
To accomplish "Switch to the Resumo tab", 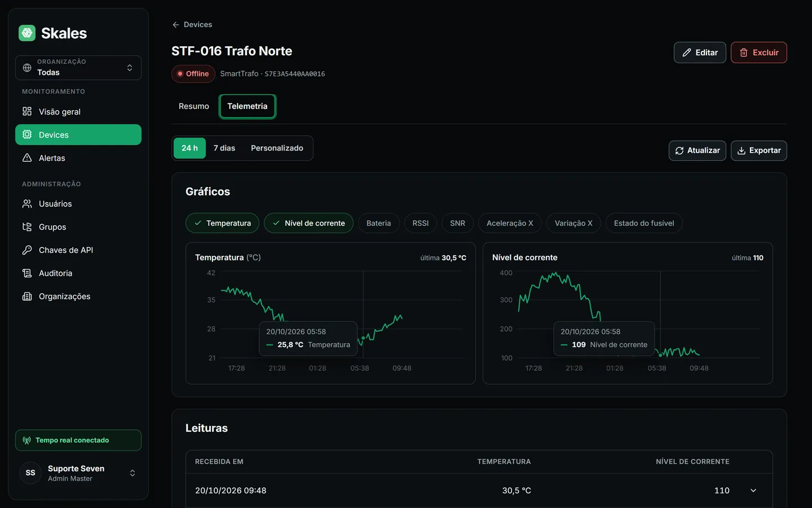I will click(x=194, y=106).
